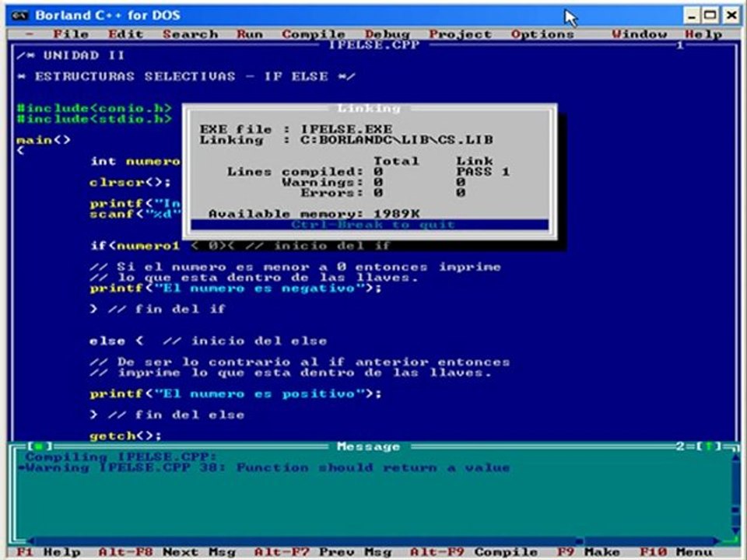The image size is (747, 560).
Task: Select the warning 'Function should return a value'
Action: click(x=264, y=467)
